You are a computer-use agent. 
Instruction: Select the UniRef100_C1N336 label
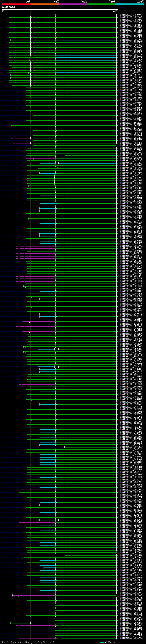(131, 148)
